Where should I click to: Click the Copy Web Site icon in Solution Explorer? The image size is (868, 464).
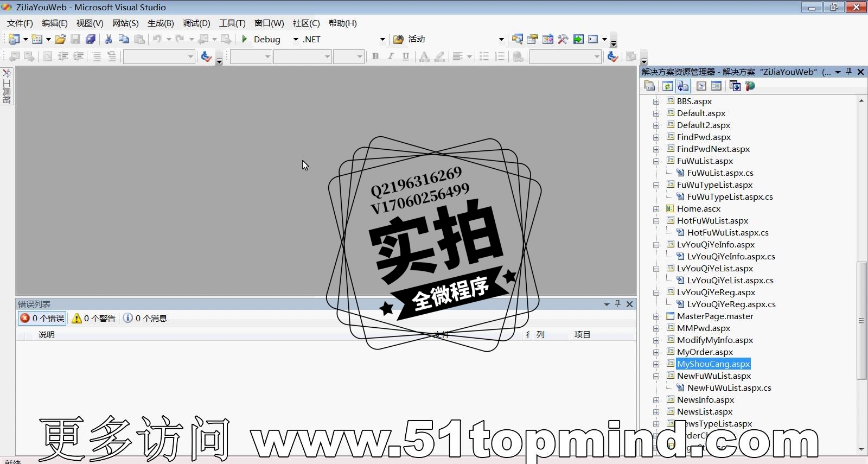pyautogui.click(x=735, y=86)
